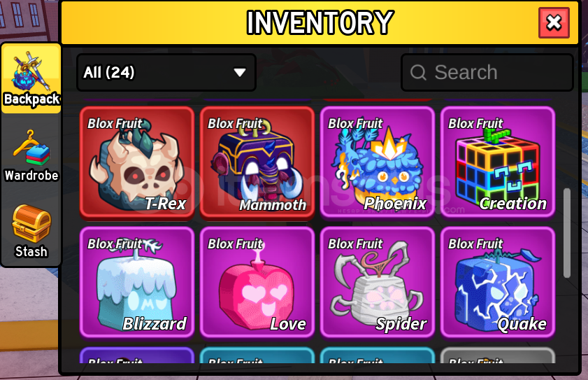Viewport: 588px width, 380px height.
Task: Switch to the Wardrobe tab
Action: coord(31,155)
